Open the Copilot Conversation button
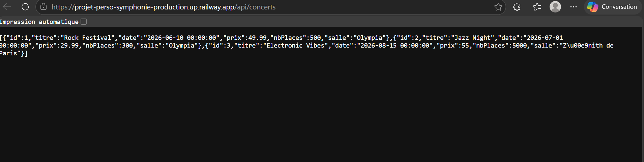 [612, 7]
